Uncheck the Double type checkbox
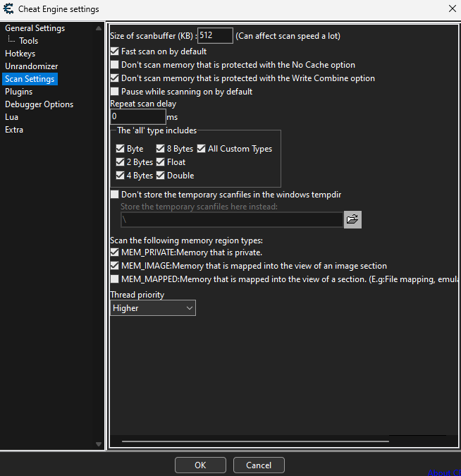This screenshot has height=476, width=461. pos(160,175)
